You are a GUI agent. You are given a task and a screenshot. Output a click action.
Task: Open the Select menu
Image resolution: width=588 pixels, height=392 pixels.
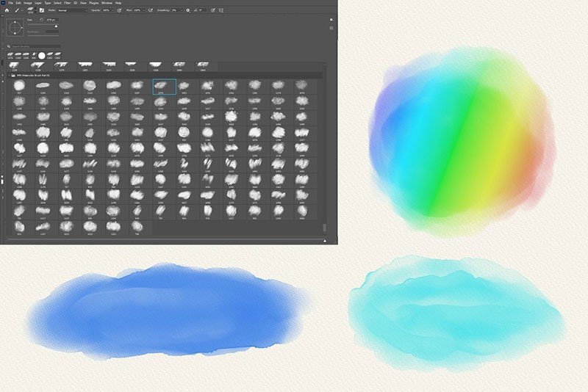[x=57, y=3]
